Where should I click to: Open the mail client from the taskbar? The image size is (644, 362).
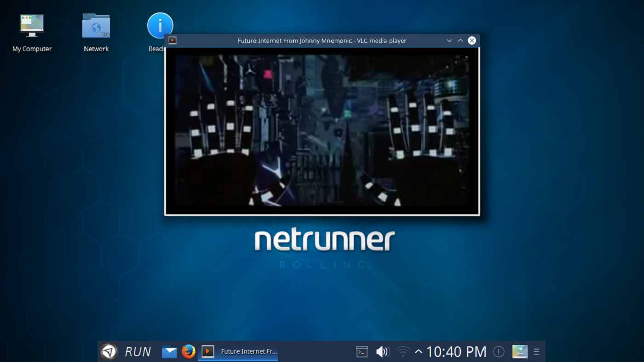(169, 351)
